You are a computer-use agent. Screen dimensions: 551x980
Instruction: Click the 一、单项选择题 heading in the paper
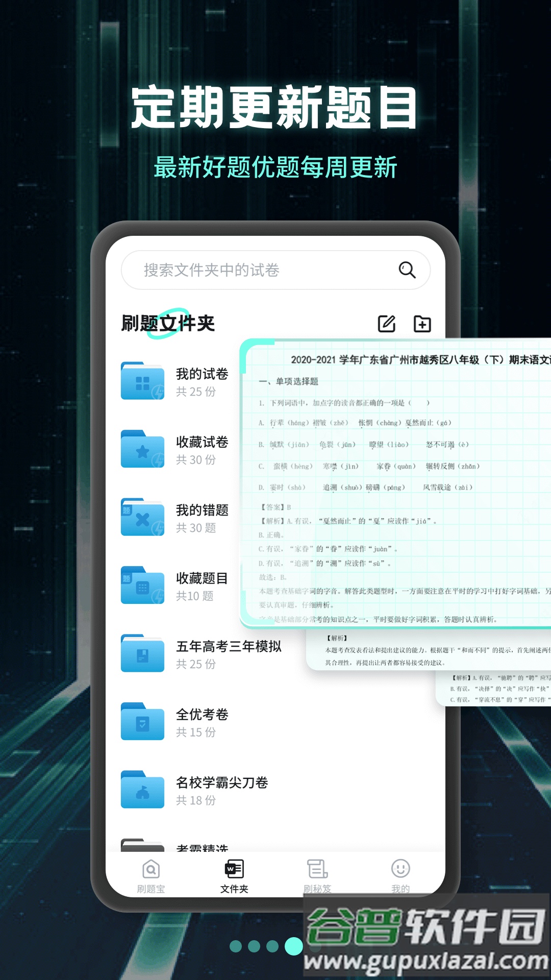289,381
